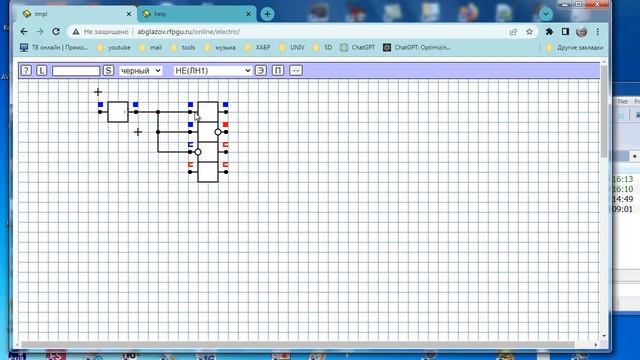Click the inverting output circle of second gate
640x360 pixels.
tap(218, 132)
